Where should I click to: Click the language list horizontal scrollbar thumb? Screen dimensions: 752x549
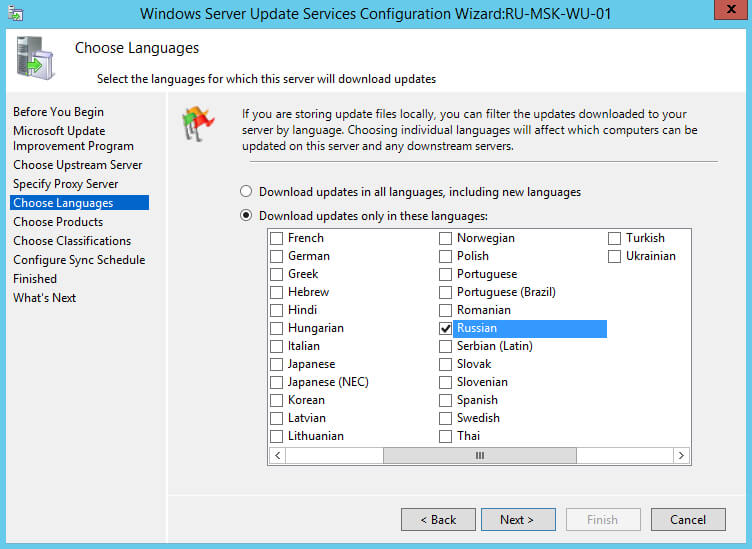click(480, 456)
